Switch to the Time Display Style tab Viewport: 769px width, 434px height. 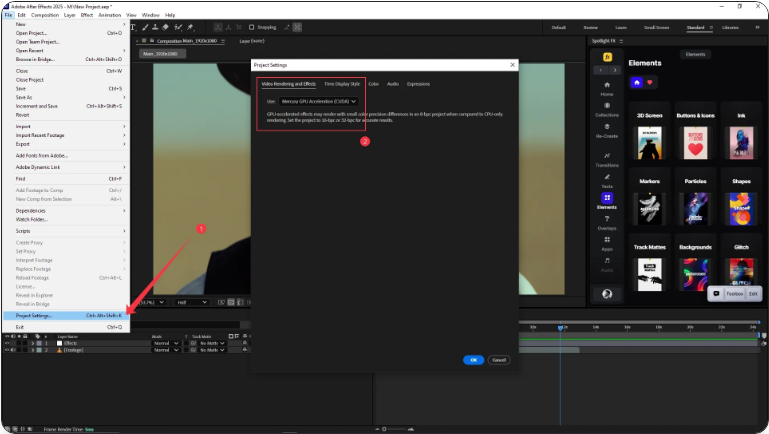pyautogui.click(x=341, y=84)
